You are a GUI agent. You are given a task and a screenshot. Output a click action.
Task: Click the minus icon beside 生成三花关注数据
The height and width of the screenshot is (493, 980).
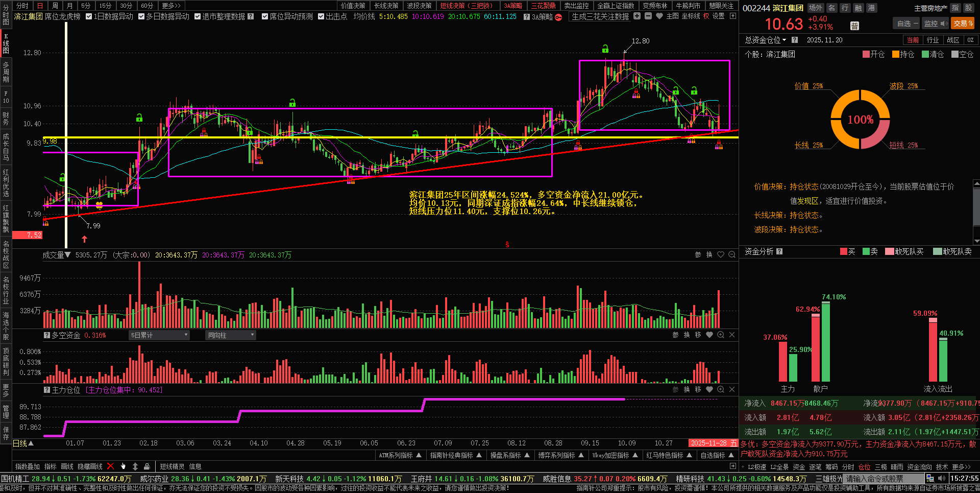[648, 16]
